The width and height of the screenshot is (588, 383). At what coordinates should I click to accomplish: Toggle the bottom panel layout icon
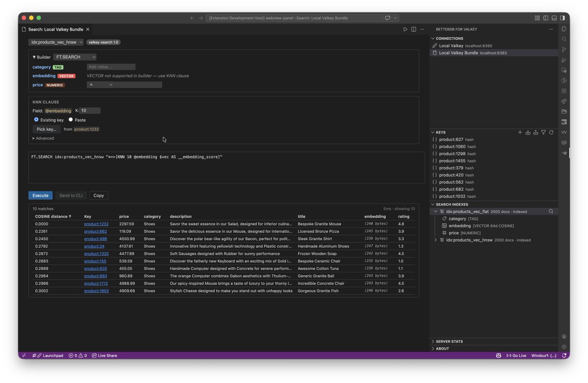554,18
